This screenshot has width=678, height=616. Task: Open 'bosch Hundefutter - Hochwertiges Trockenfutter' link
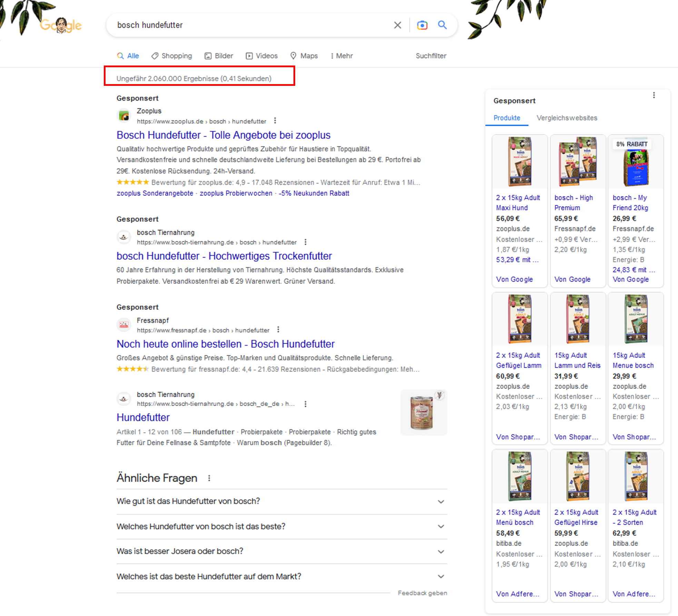224,256
